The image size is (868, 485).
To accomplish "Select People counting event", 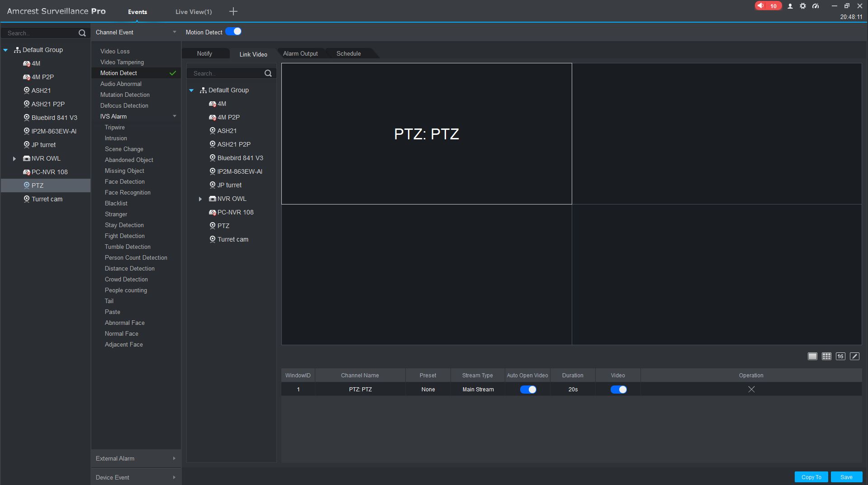I will click(x=126, y=290).
